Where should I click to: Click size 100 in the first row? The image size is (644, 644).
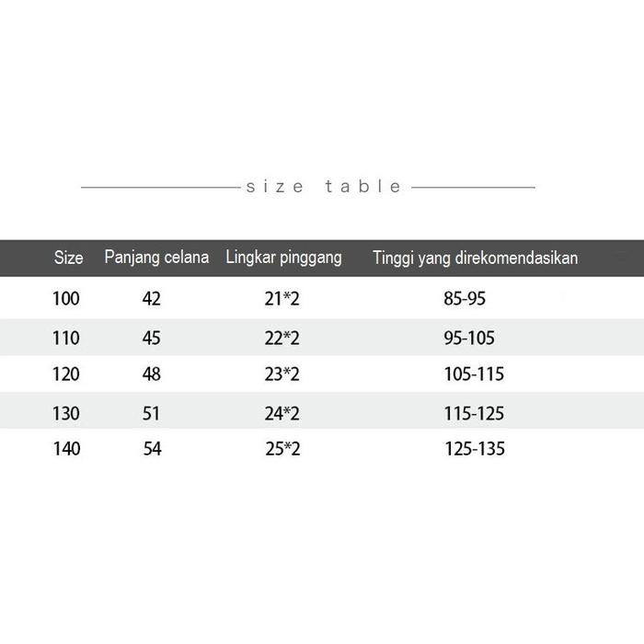66,299
